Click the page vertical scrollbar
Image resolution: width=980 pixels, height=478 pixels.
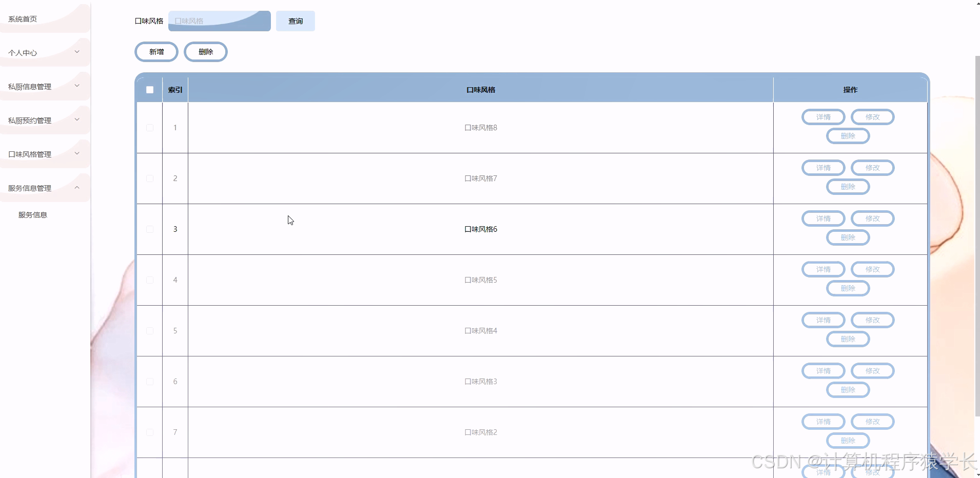pos(977,236)
